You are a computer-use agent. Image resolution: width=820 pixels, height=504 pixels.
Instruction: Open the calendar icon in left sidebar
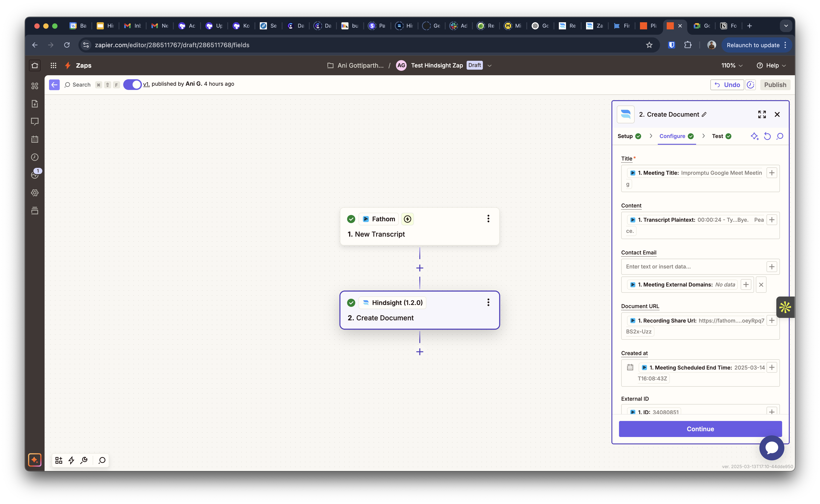[35, 139]
